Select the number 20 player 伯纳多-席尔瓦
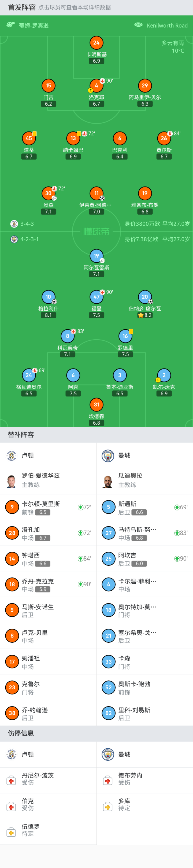 (x=145, y=297)
